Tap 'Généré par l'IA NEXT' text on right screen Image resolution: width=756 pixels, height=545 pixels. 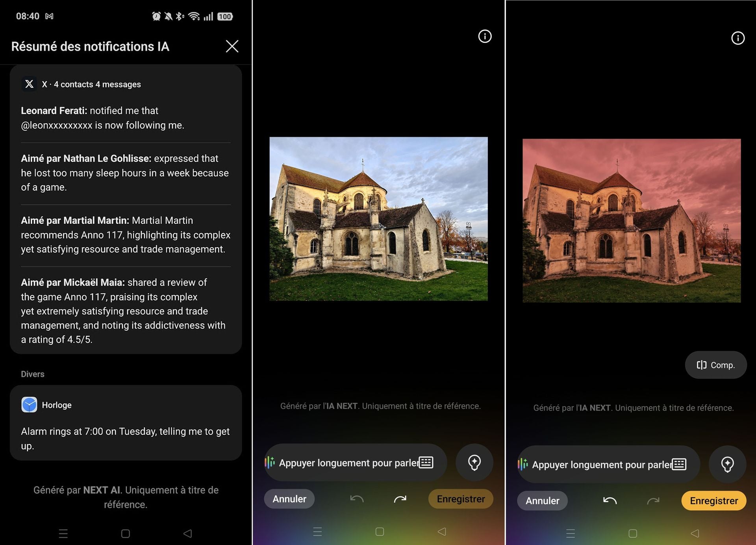coord(634,408)
